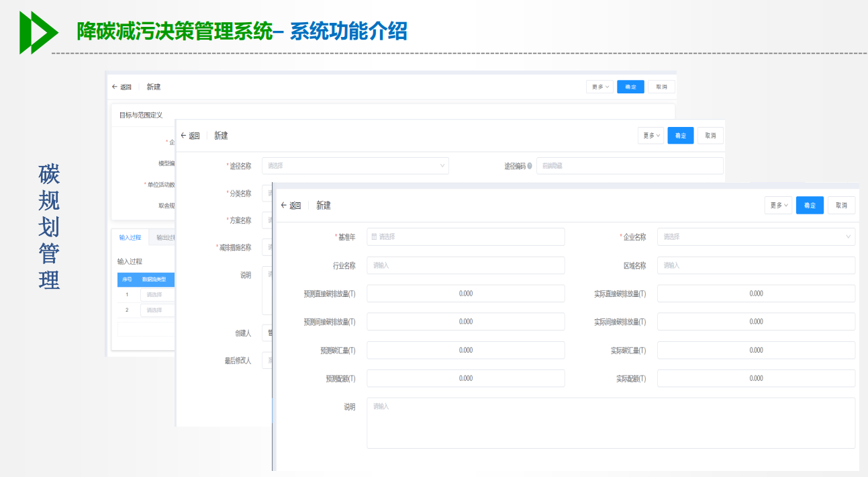Image resolution: width=868 pixels, height=477 pixels.
Task: Switch to the 输入过程 tab
Action: point(130,237)
